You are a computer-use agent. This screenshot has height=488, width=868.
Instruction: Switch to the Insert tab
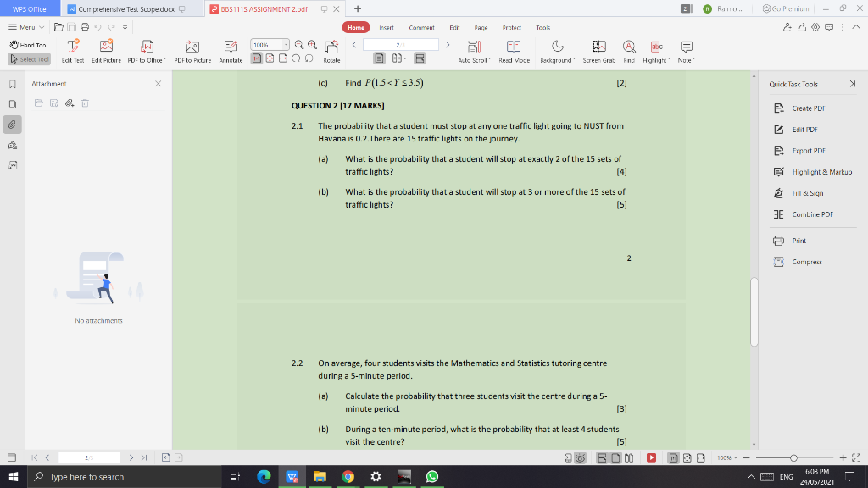click(387, 27)
